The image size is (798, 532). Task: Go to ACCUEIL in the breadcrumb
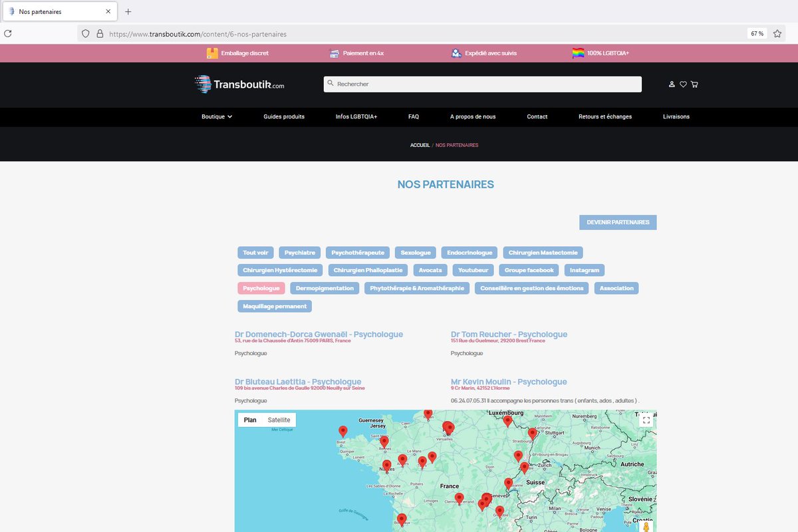(420, 145)
